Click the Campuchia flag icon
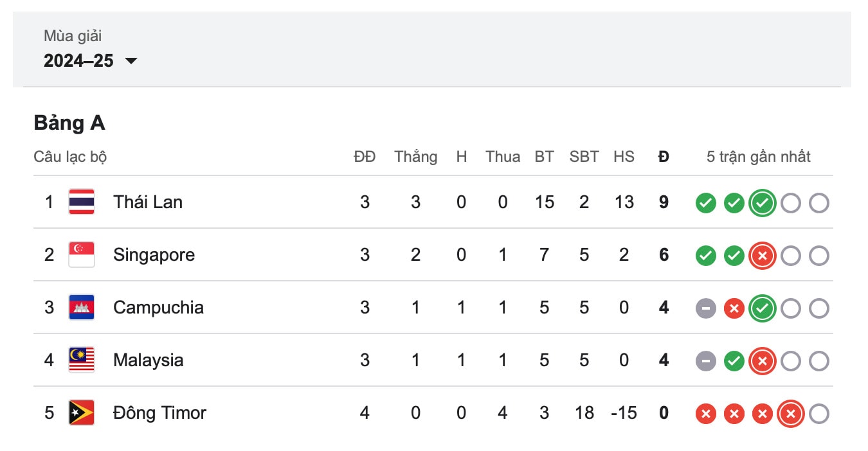 coord(82,308)
